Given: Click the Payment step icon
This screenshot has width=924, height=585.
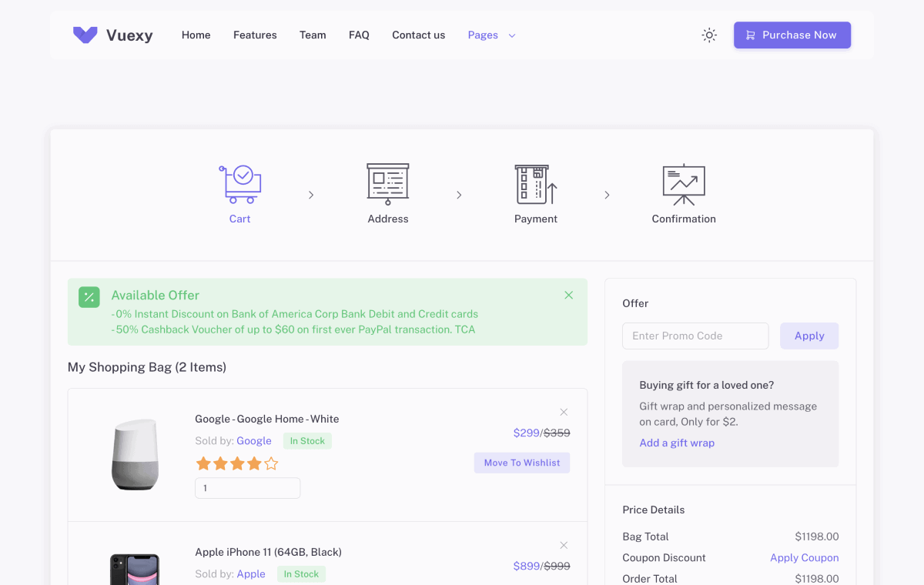Looking at the screenshot, I should [x=535, y=184].
